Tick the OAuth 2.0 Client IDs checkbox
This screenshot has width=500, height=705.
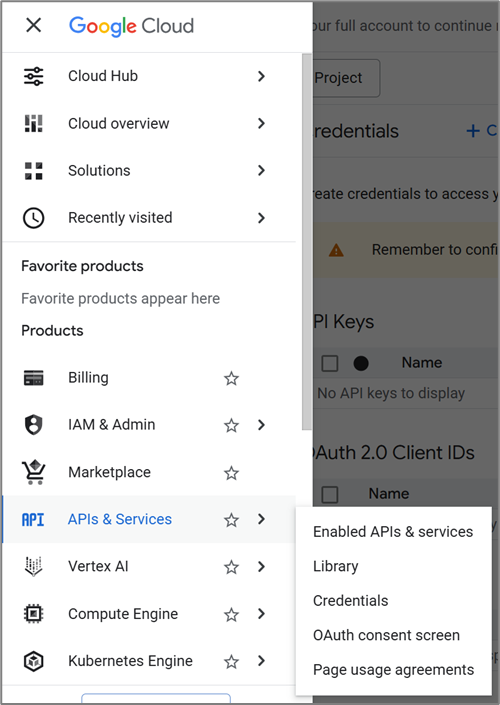click(330, 494)
